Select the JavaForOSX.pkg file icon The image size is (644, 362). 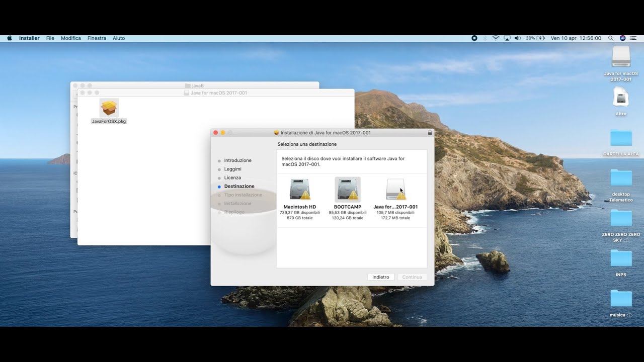pyautogui.click(x=109, y=108)
